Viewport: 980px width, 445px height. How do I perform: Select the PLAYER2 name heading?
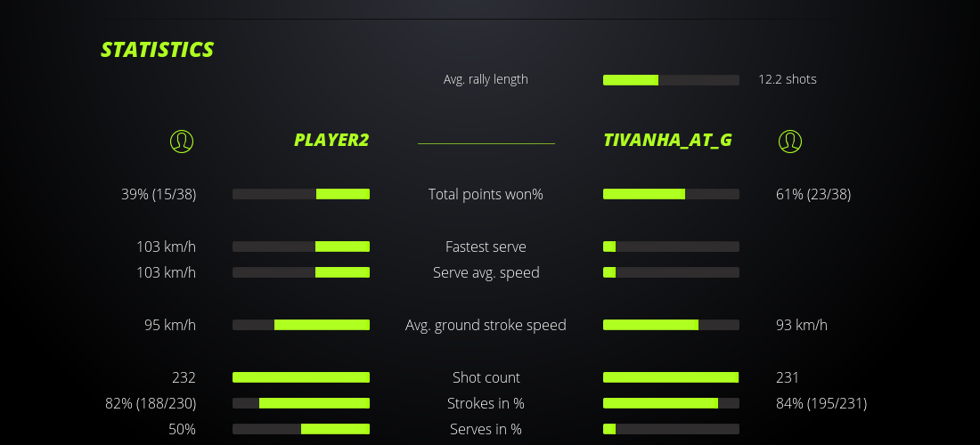tap(331, 140)
